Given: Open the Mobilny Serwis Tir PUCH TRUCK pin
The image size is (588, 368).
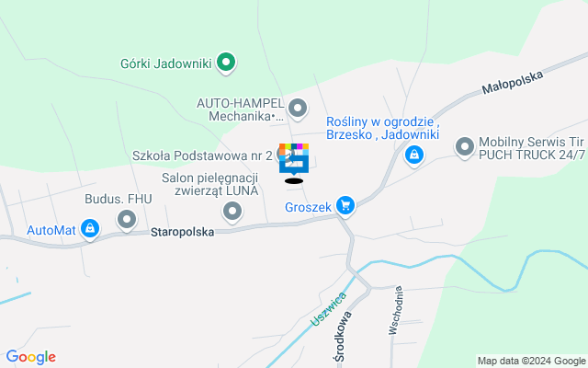Looking at the screenshot, I should click(465, 147).
